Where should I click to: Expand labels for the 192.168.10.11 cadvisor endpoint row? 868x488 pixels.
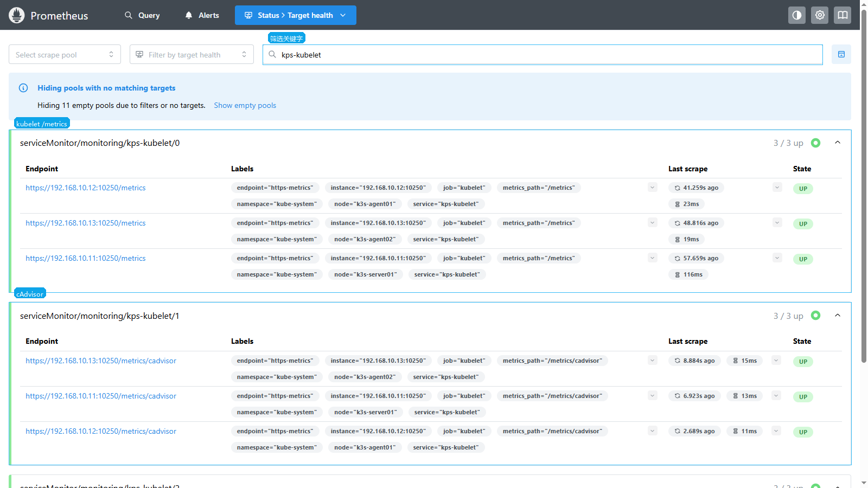click(653, 396)
